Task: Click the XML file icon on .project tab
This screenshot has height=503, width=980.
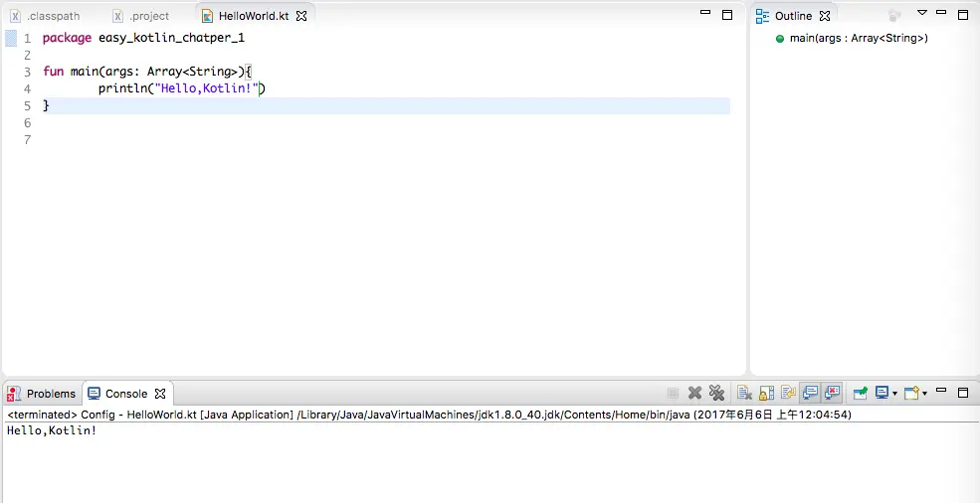Action: pos(117,16)
